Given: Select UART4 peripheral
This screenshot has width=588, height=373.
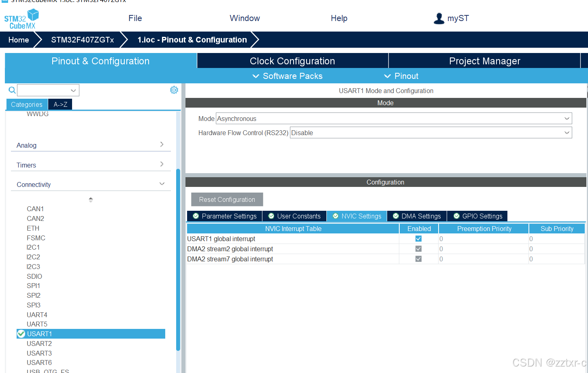Looking at the screenshot, I should point(37,315).
